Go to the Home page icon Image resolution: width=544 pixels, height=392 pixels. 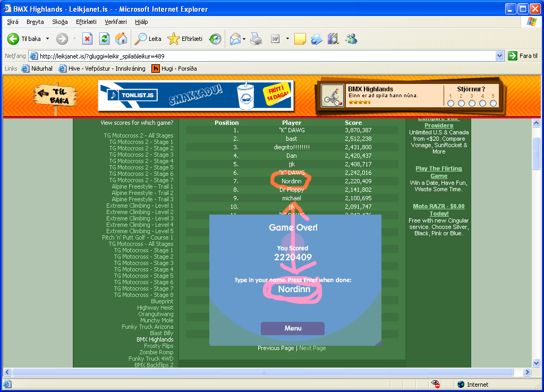[x=121, y=39]
